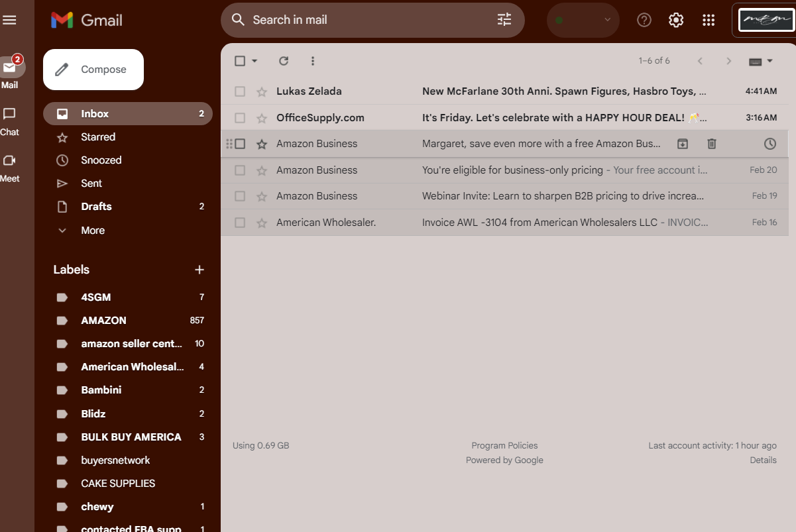796x532 pixels.
Task: Star the Feb 20 Amazon Business email
Action: [x=262, y=170]
